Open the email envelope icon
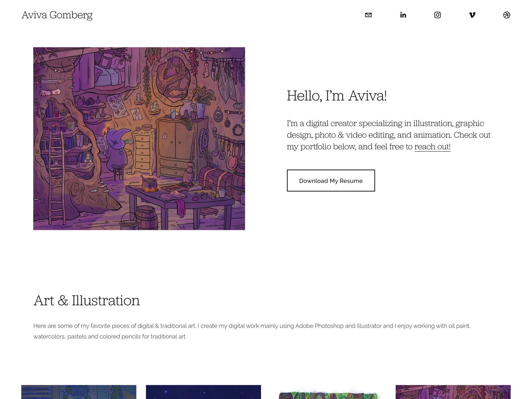The height and width of the screenshot is (399, 532). click(368, 15)
